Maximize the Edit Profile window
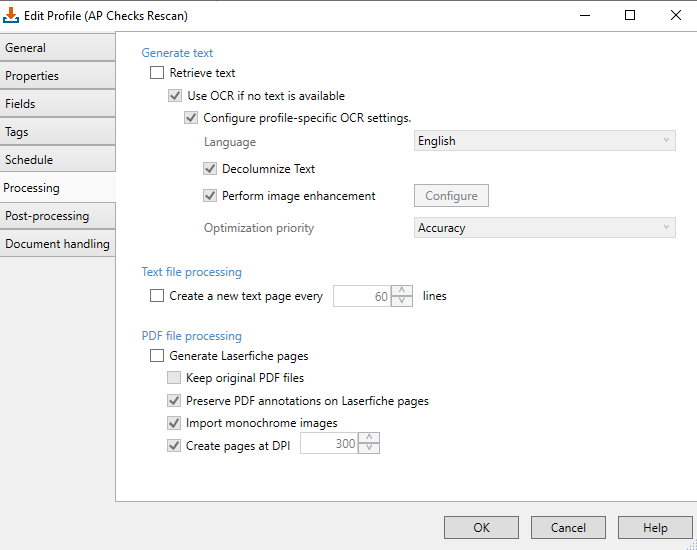This screenshot has height=550, width=697. [x=630, y=15]
